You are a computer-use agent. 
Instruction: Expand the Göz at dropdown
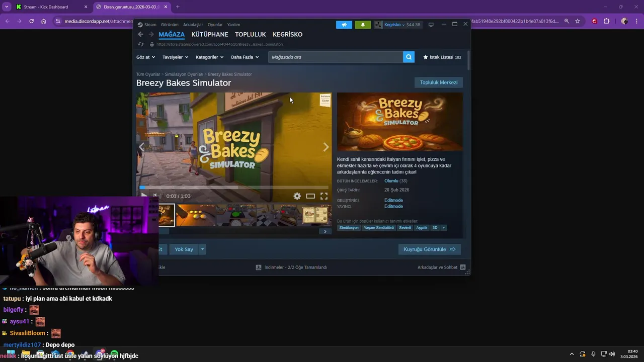pos(146,57)
